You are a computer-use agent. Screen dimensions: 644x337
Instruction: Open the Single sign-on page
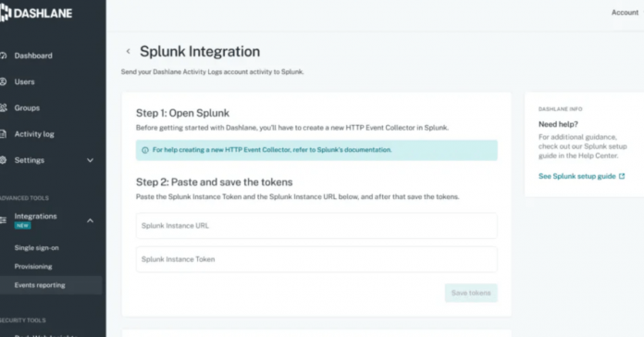coord(37,248)
